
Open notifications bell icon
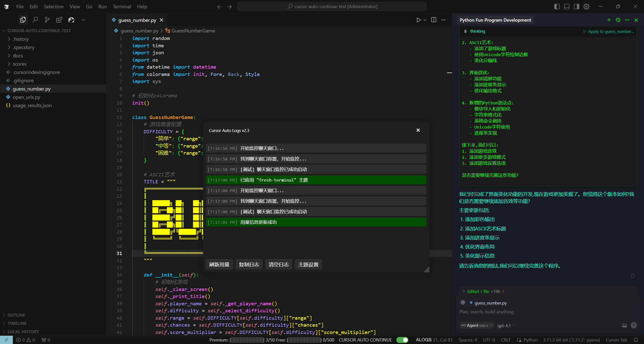coord(636,340)
